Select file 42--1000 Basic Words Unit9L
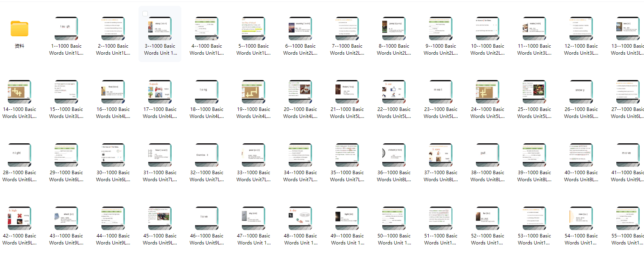 coord(20,218)
